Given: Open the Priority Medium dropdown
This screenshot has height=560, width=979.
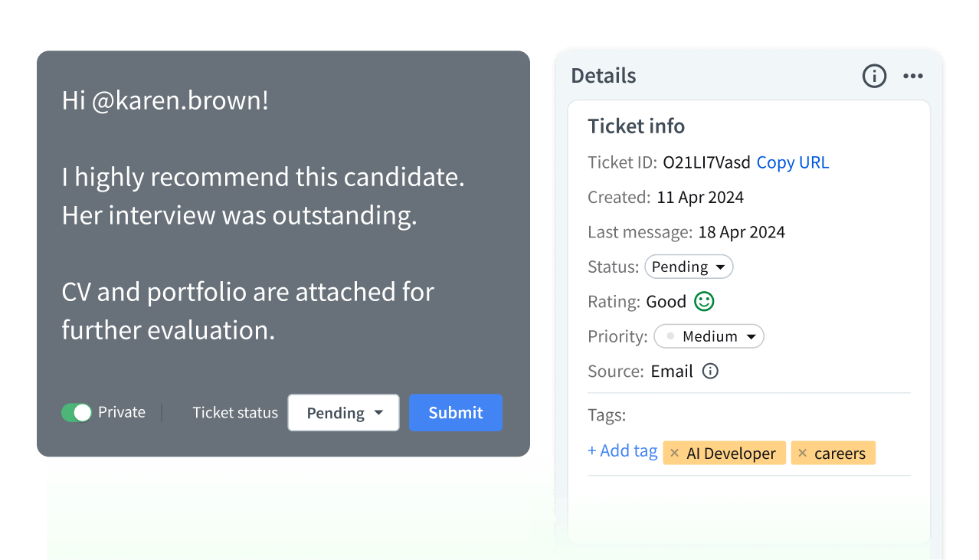Looking at the screenshot, I should pos(709,336).
